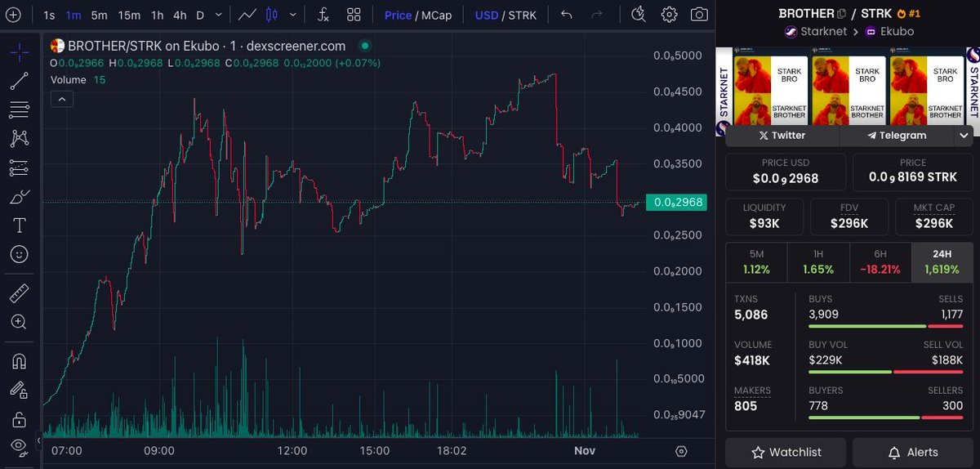Image resolution: width=980 pixels, height=469 pixels.
Task: Click the buys versus sells ratio bar
Action: [x=886, y=326]
